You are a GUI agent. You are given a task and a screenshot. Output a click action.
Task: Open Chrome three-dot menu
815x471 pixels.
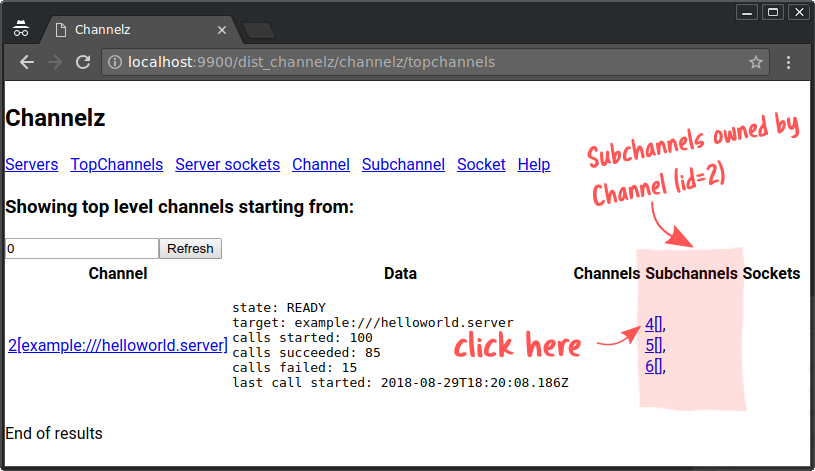click(x=788, y=62)
